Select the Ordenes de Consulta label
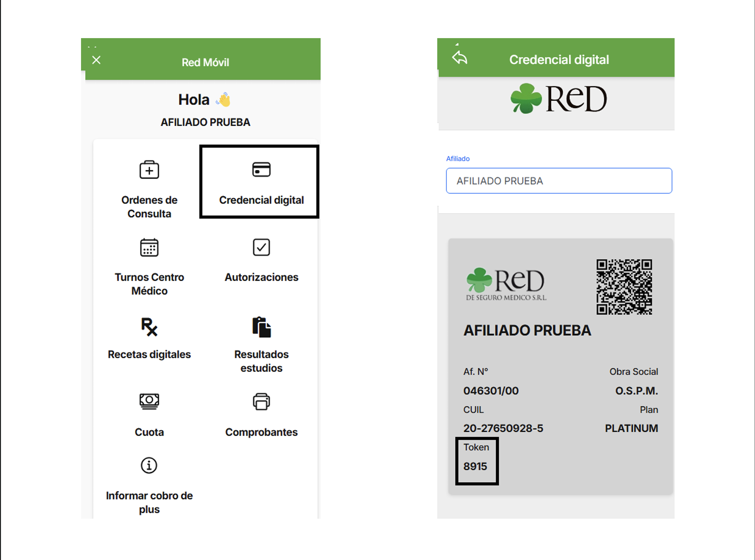The height and width of the screenshot is (560, 755). click(x=149, y=207)
